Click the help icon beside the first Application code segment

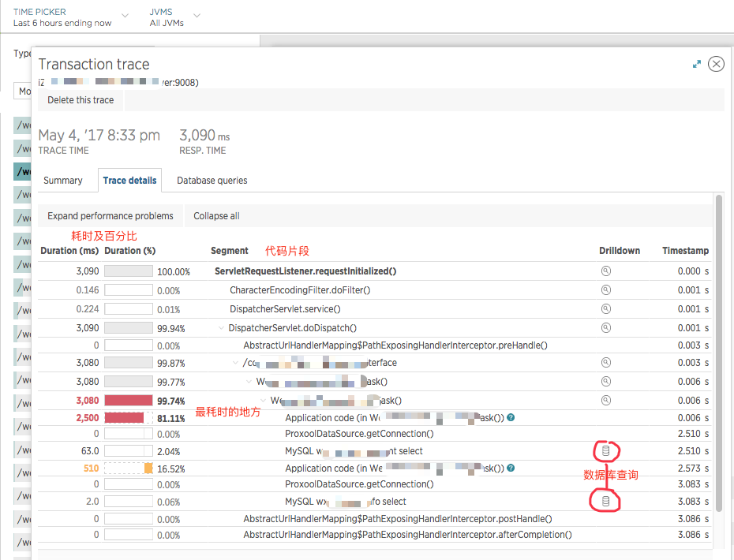pos(510,417)
